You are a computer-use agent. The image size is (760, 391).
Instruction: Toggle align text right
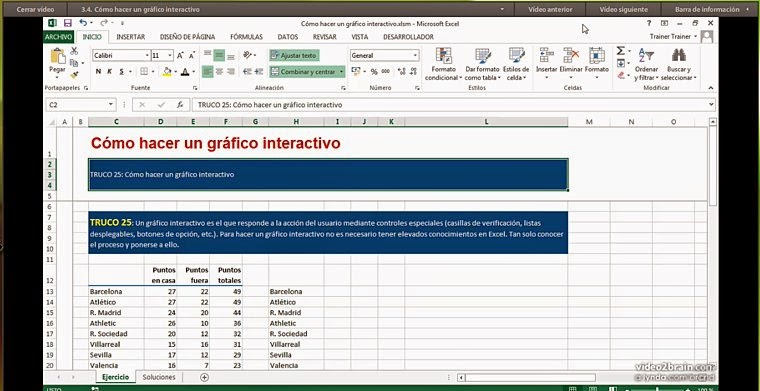pyautogui.click(x=231, y=71)
